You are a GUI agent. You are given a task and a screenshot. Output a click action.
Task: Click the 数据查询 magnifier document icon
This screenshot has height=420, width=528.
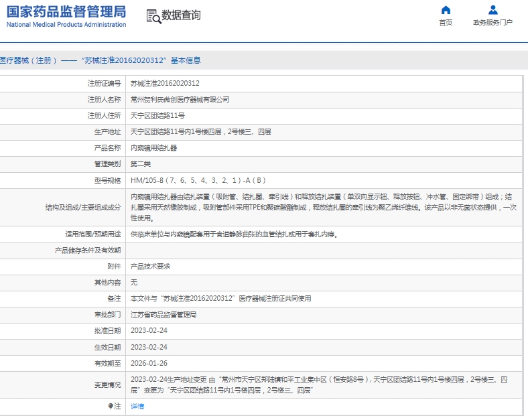tap(153, 16)
